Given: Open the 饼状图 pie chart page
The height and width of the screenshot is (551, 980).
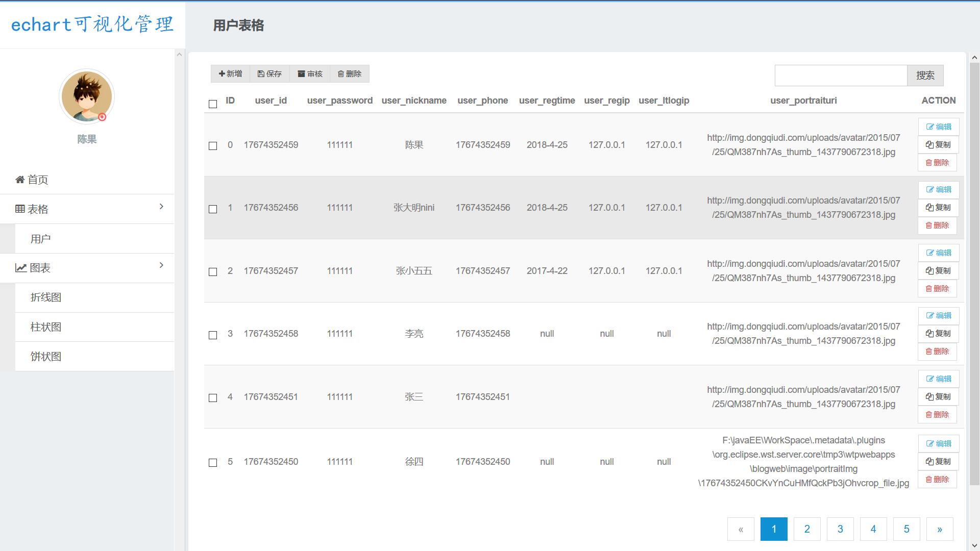Looking at the screenshot, I should [94, 357].
